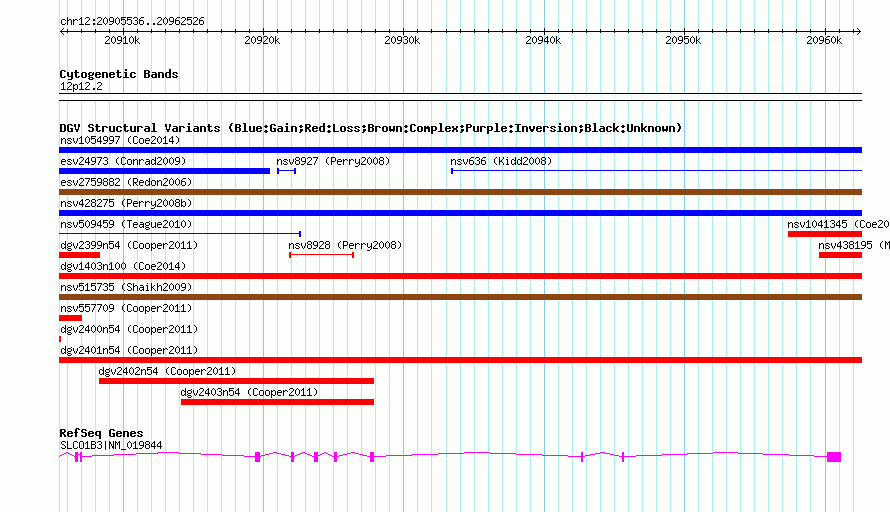Click the nsv8928 (Perry2008) text label

(345, 245)
